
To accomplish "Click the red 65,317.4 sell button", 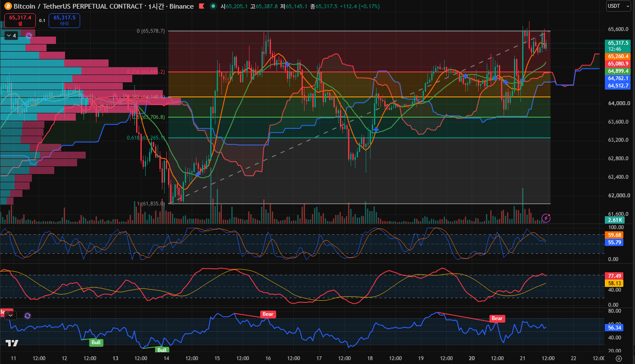I will (20, 20).
